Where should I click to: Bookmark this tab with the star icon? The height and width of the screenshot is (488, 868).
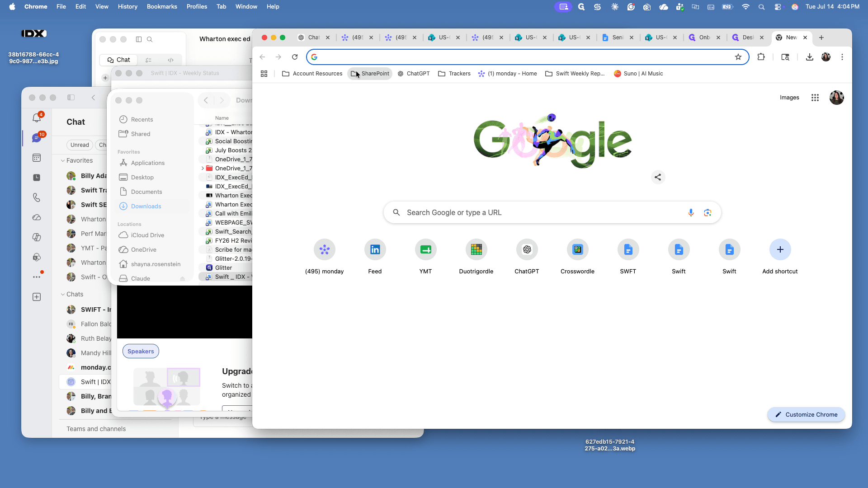(x=738, y=57)
